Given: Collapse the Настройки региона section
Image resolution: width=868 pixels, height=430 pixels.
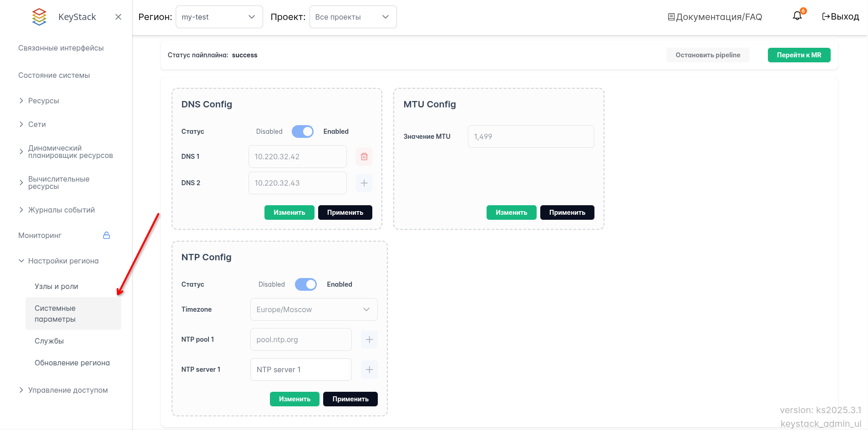Looking at the screenshot, I should click(63, 261).
